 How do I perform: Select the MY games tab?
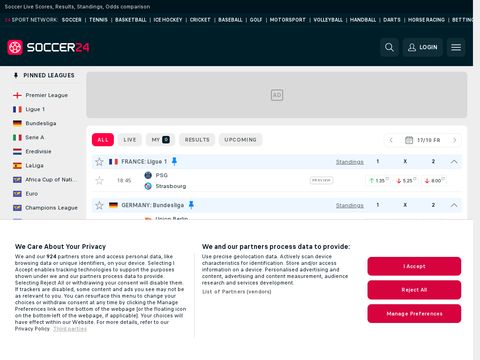pyautogui.click(x=160, y=140)
